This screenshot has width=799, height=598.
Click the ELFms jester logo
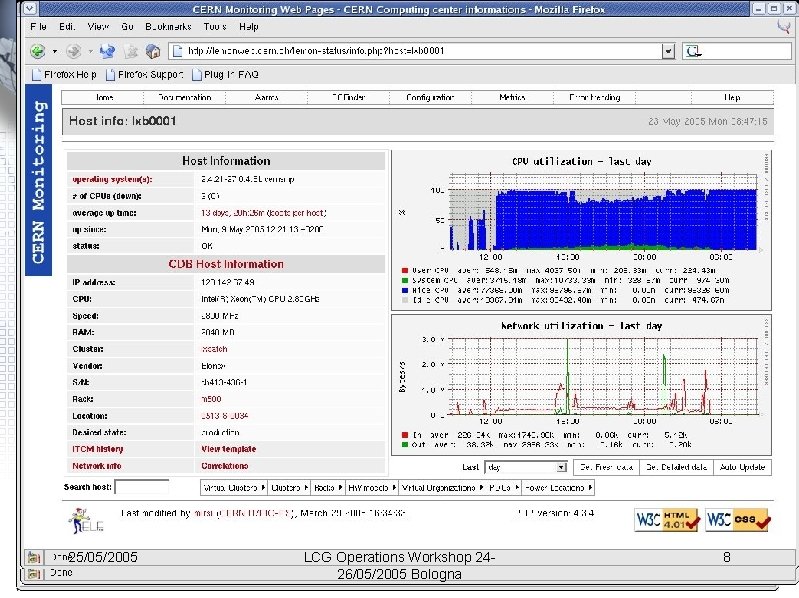tap(86, 520)
